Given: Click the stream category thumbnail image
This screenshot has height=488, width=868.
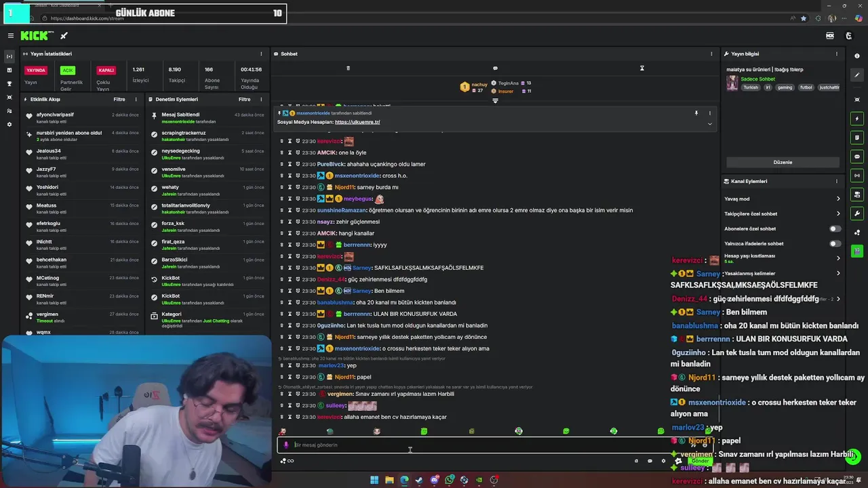Looking at the screenshot, I should coord(732,83).
